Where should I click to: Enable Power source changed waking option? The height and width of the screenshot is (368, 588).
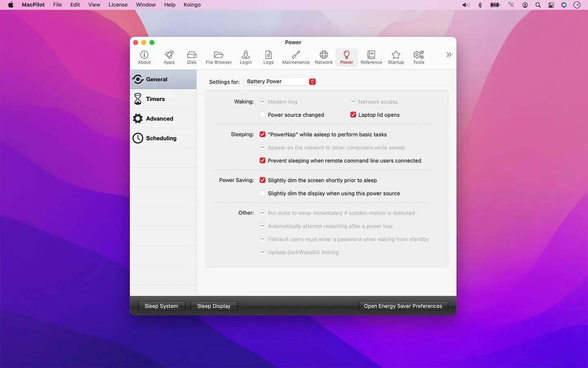pos(263,115)
